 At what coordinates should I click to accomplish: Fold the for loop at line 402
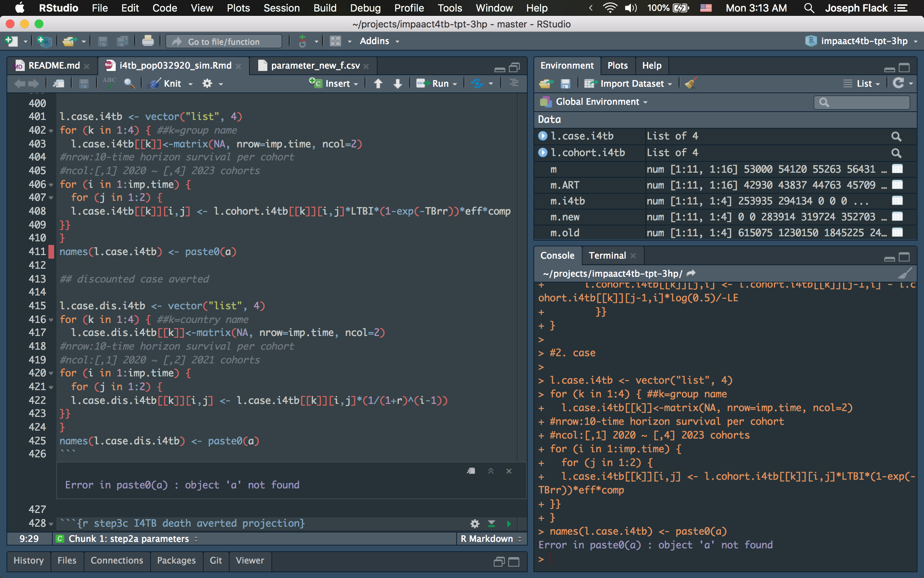click(x=51, y=131)
